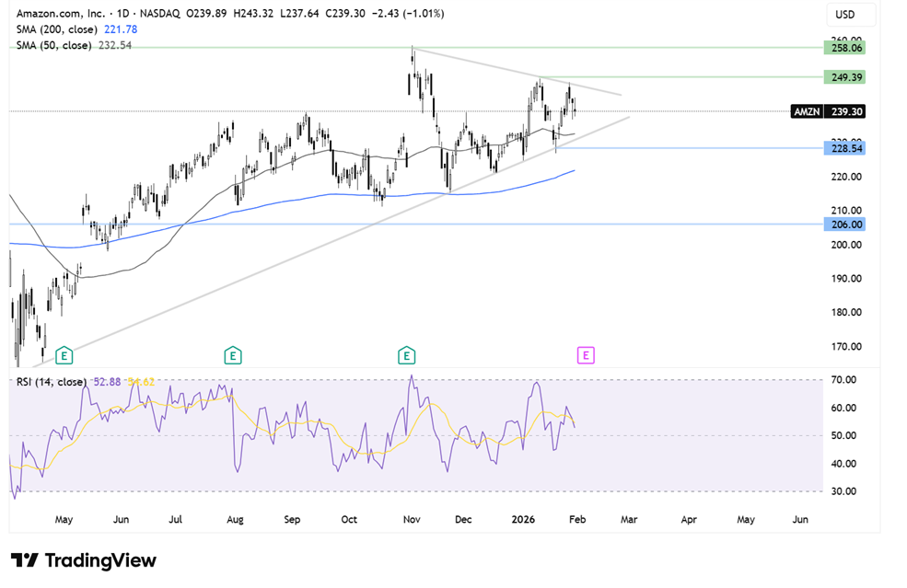Viewport: 907px width, 588px height.
Task: Click the green earnings marker near May
Action: [64, 355]
